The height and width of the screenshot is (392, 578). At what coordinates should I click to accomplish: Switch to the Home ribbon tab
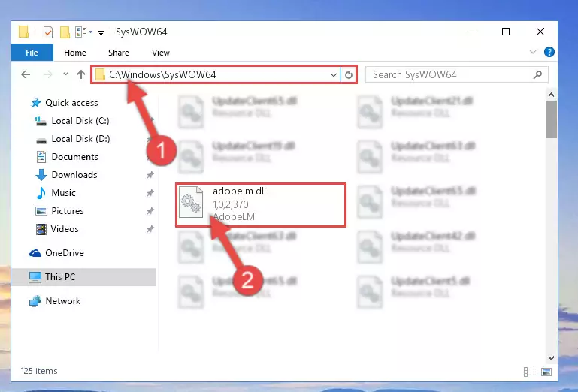point(75,53)
